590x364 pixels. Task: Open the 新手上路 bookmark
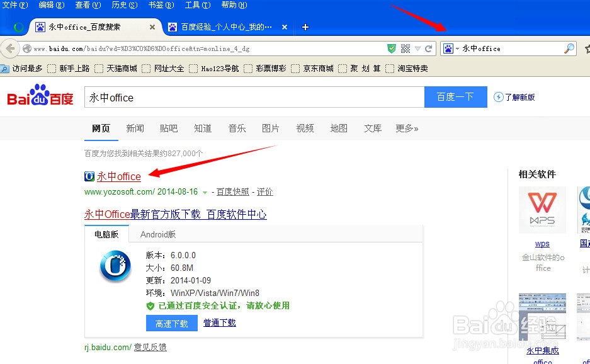[x=69, y=69]
